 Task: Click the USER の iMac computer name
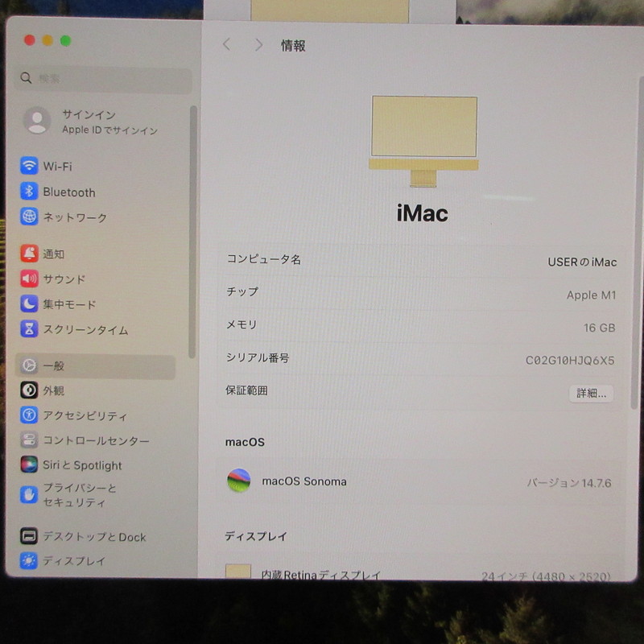[582, 262]
